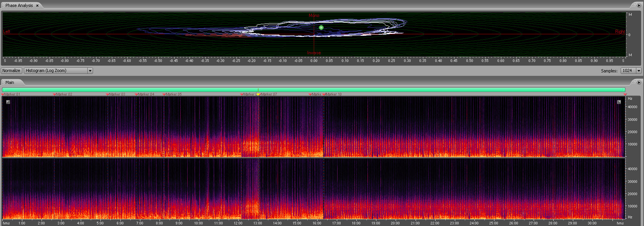The height and width of the screenshot is (226, 644).
Task: Open the Phase Analysis panel options menu
Action: pos(639,5)
